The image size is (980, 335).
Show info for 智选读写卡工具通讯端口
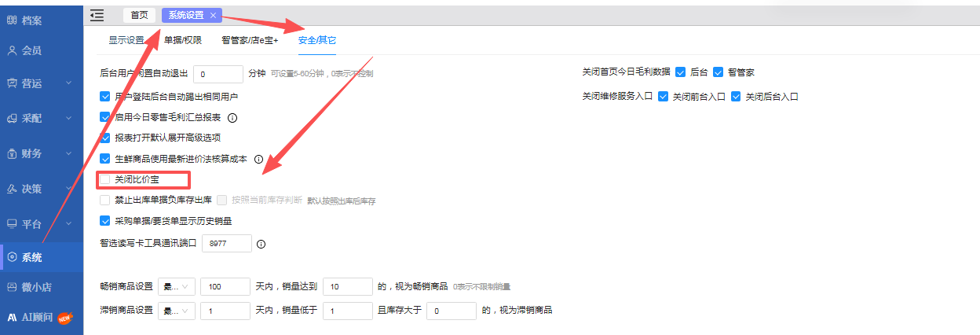click(x=261, y=245)
